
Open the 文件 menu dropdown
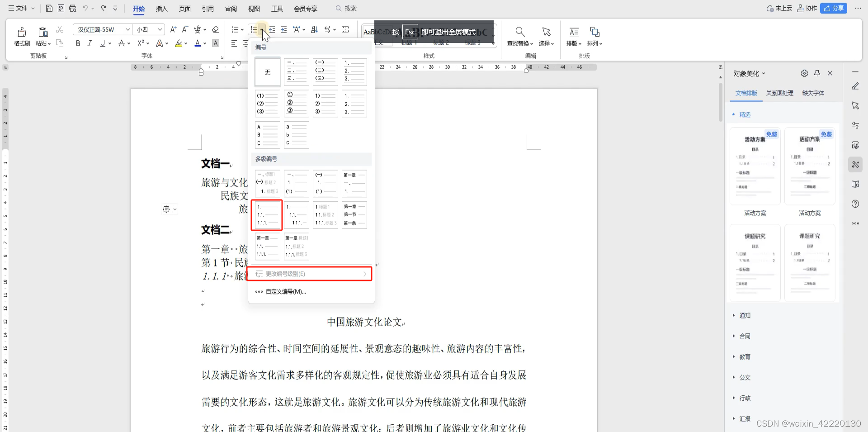(x=21, y=8)
